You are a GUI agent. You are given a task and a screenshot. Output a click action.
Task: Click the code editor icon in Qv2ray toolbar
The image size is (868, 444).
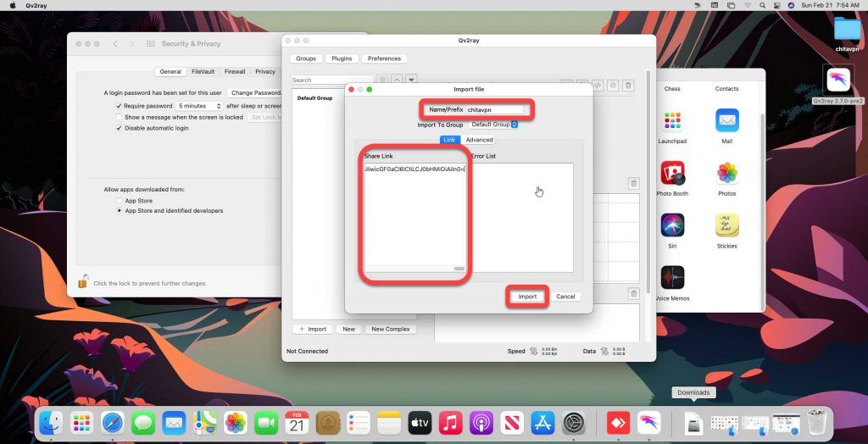point(597,86)
